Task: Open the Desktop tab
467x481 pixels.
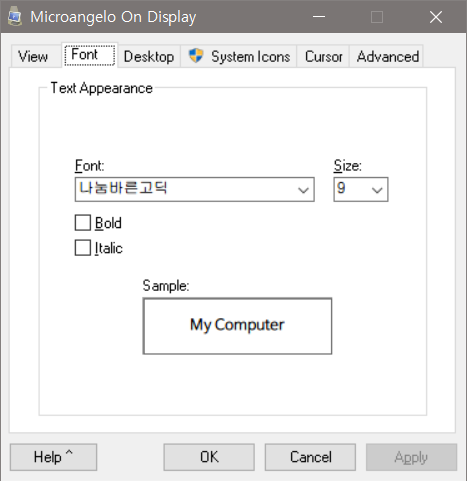Action: 149,56
